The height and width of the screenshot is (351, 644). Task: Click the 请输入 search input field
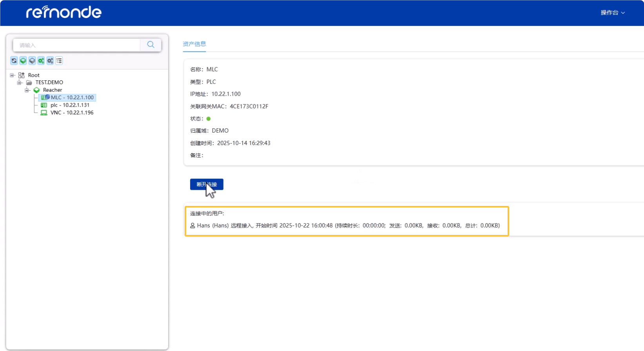(x=76, y=45)
